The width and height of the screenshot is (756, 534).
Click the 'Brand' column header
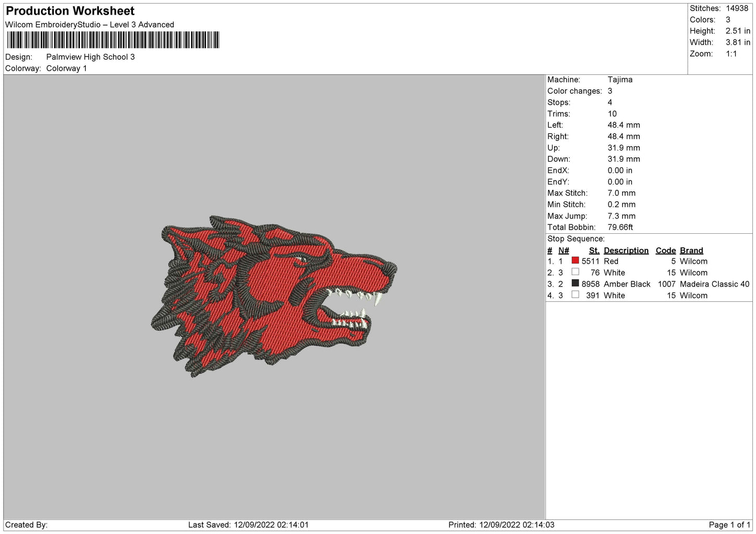coord(691,251)
